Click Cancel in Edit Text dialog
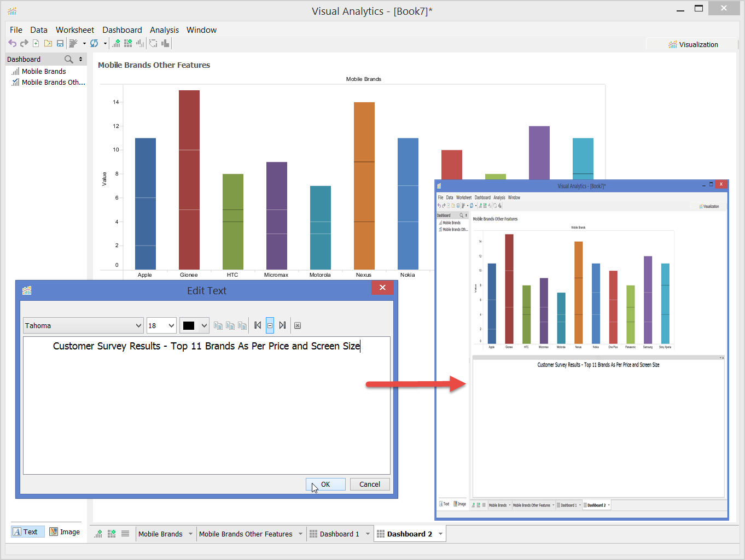 tap(370, 484)
